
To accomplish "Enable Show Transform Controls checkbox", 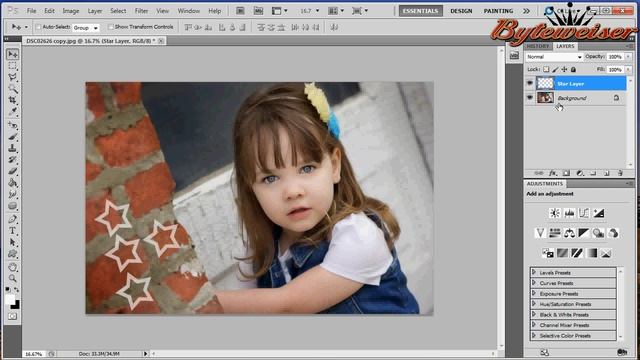I will point(111,27).
